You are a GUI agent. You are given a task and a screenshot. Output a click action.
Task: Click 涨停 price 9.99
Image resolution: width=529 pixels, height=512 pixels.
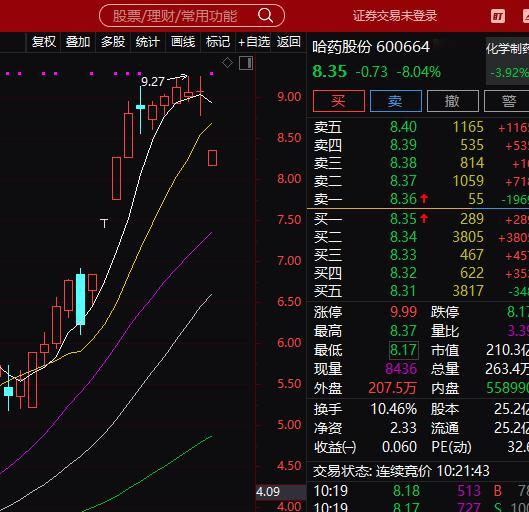click(x=403, y=312)
